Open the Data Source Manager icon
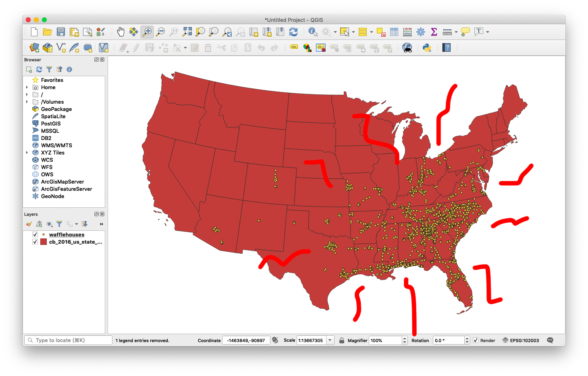The height and width of the screenshot is (376, 588). [x=34, y=48]
